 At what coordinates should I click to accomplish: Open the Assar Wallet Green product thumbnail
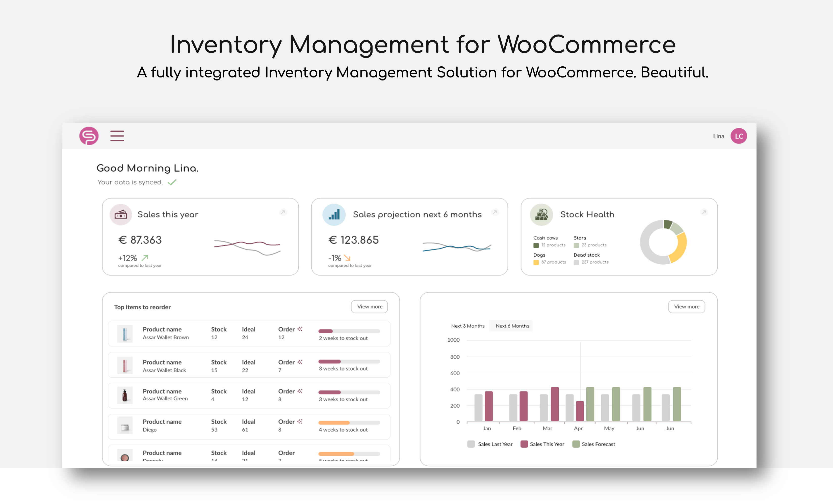125,395
